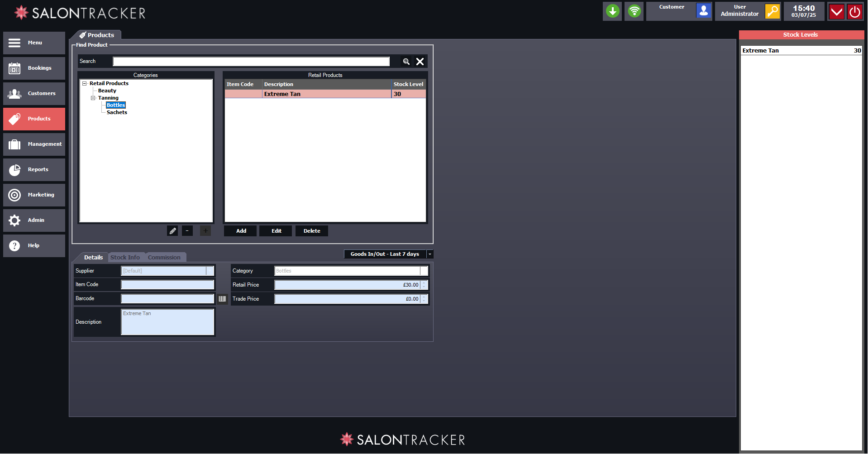This screenshot has height=455, width=868.
Task: Click the Stock Levels panel header
Action: coord(801,35)
